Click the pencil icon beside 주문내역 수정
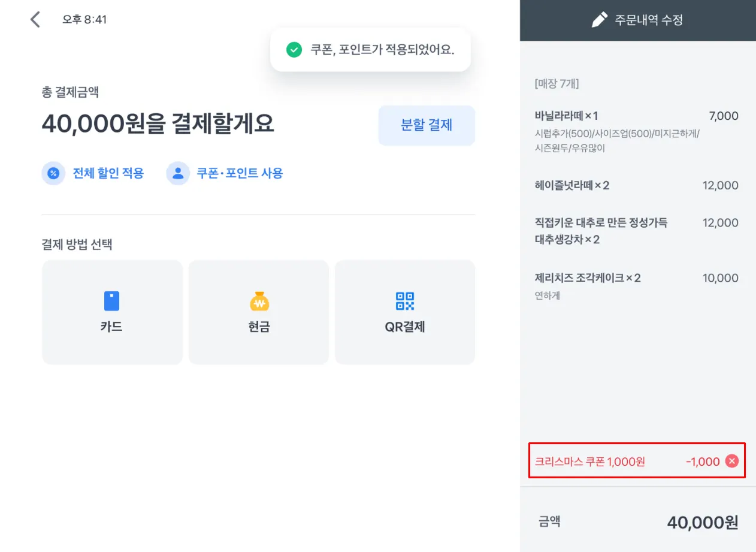This screenshot has width=756, height=552. point(599,20)
